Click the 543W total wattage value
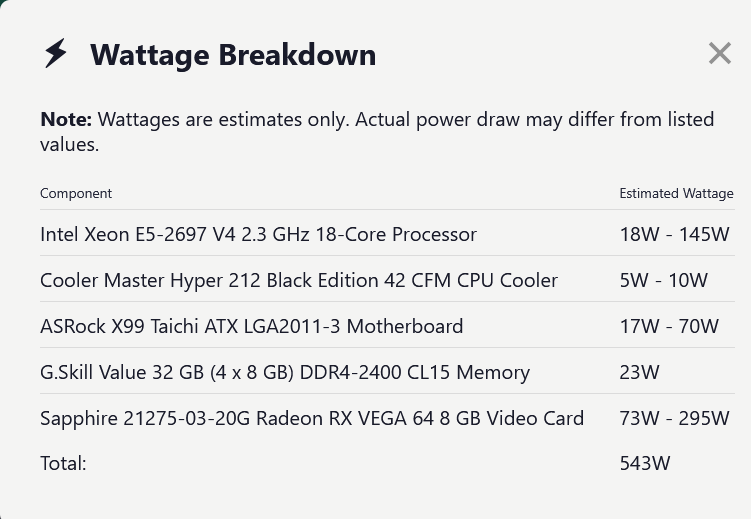751x519 pixels. point(645,463)
